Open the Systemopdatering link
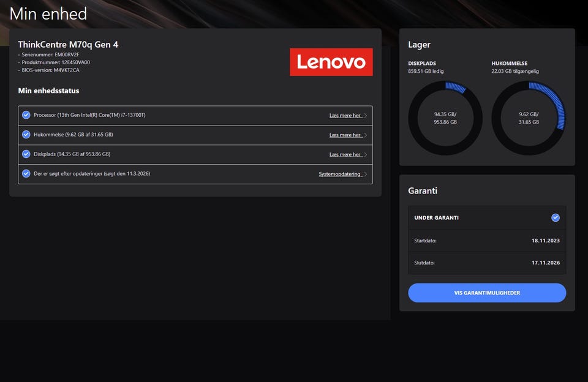Image resolution: width=588 pixels, height=382 pixels. 340,174
